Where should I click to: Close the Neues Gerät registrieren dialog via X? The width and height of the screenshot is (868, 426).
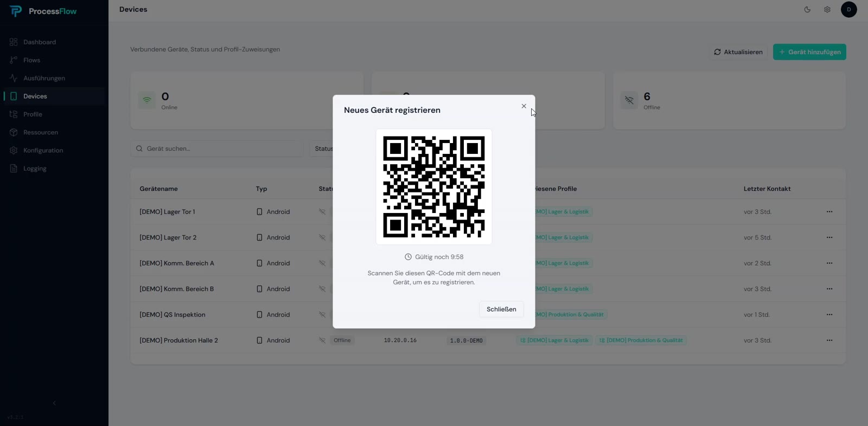tap(524, 106)
